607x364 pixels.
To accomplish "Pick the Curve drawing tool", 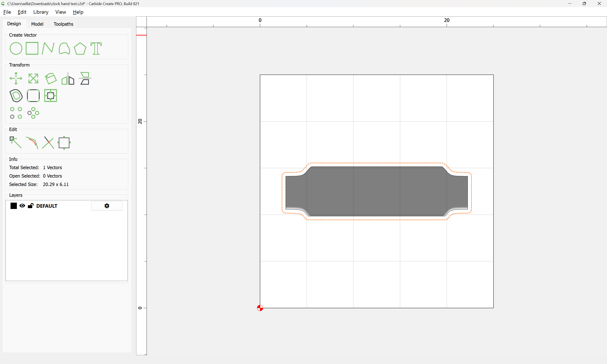I will tap(64, 48).
